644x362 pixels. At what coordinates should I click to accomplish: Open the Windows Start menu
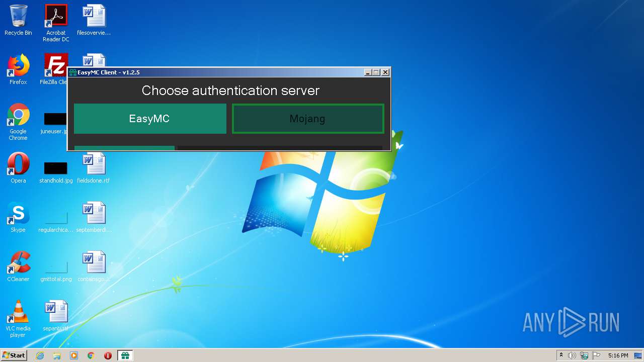[x=14, y=355]
